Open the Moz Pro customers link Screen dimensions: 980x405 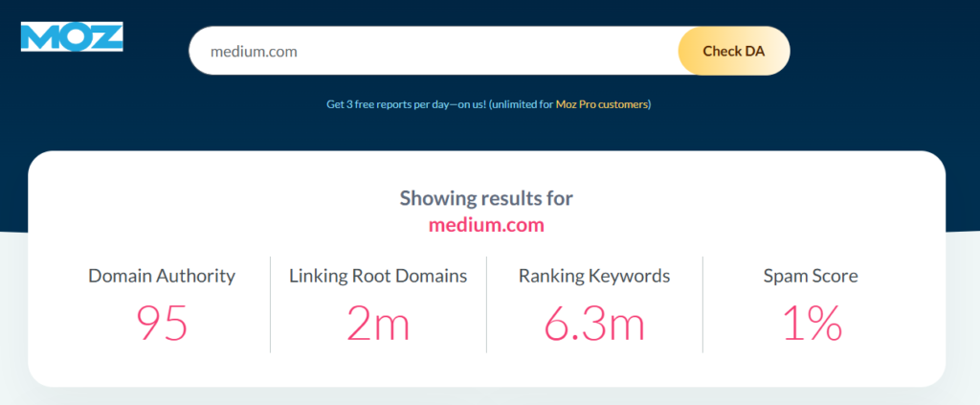(602, 104)
